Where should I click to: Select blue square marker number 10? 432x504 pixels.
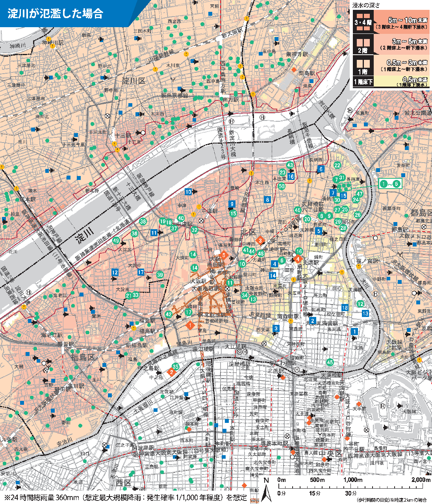188,192
